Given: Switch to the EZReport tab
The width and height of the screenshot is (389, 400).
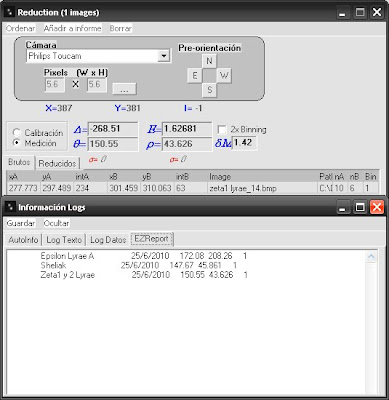Looking at the screenshot, I should [x=152, y=239].
